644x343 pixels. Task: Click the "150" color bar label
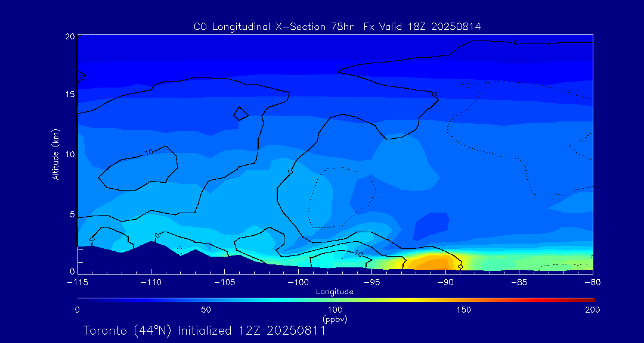[464, 310]
